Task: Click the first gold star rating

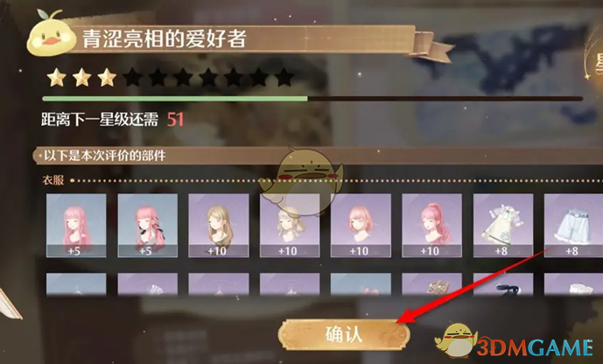Action: pyautogui.click(x=57, y=77)
